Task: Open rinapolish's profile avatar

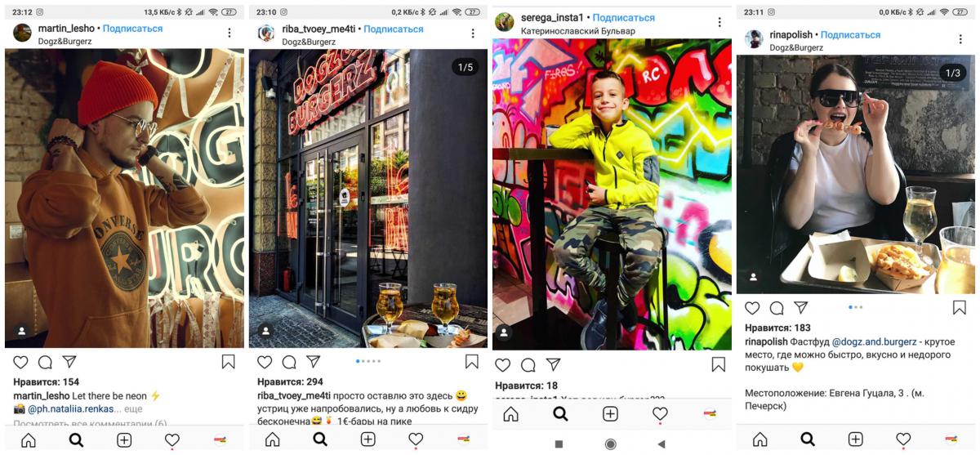Action: point(754,40)
